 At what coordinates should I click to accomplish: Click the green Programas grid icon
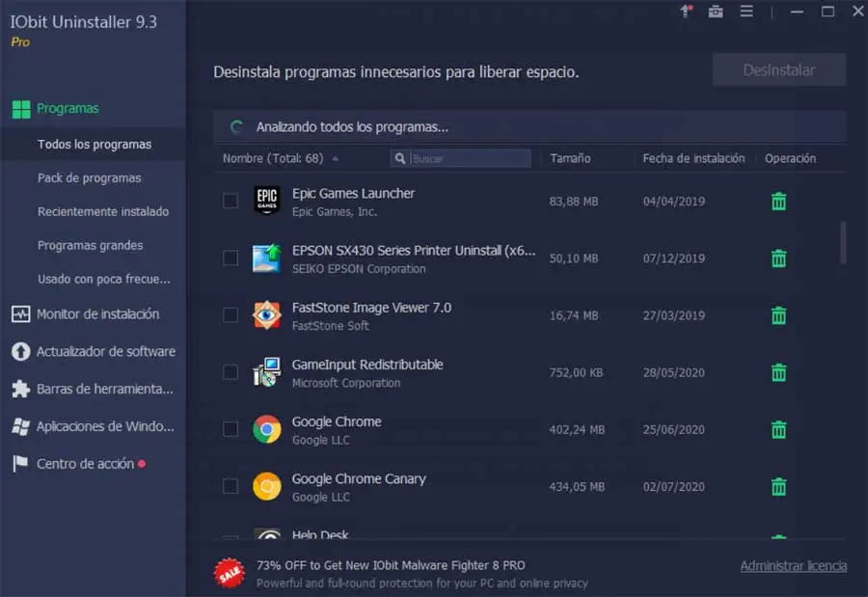(x=21, y=109)
